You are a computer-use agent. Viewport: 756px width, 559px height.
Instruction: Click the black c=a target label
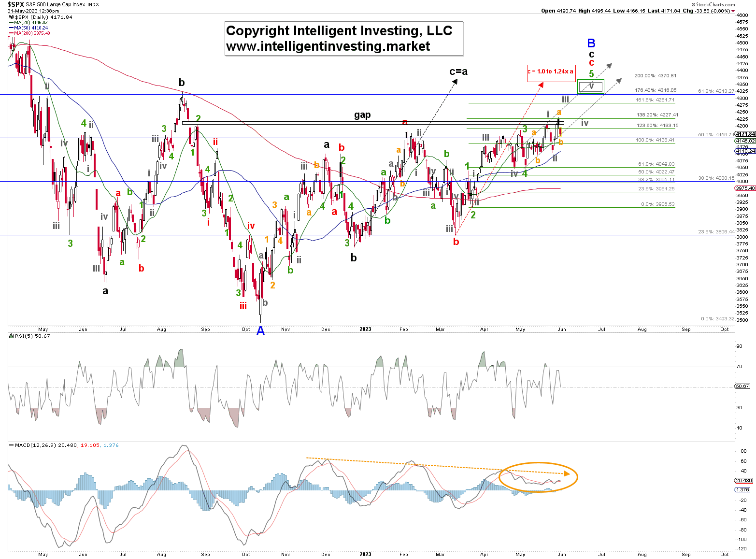click(458, 72)
